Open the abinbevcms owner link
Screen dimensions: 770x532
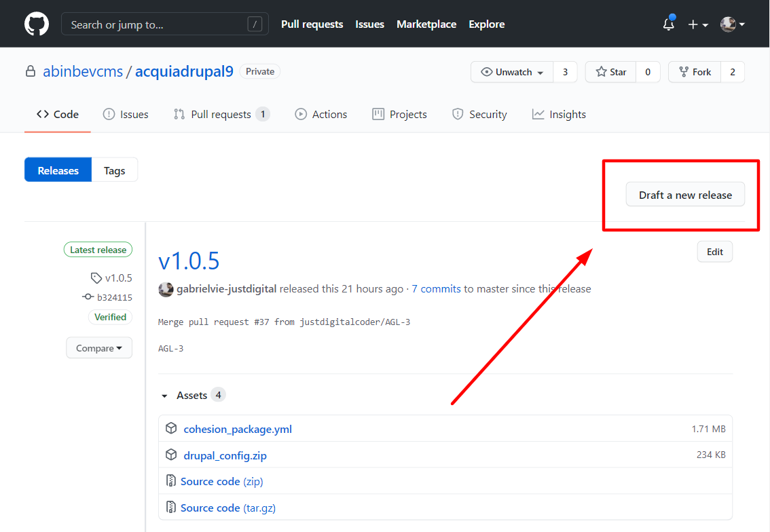pos(83,72)
